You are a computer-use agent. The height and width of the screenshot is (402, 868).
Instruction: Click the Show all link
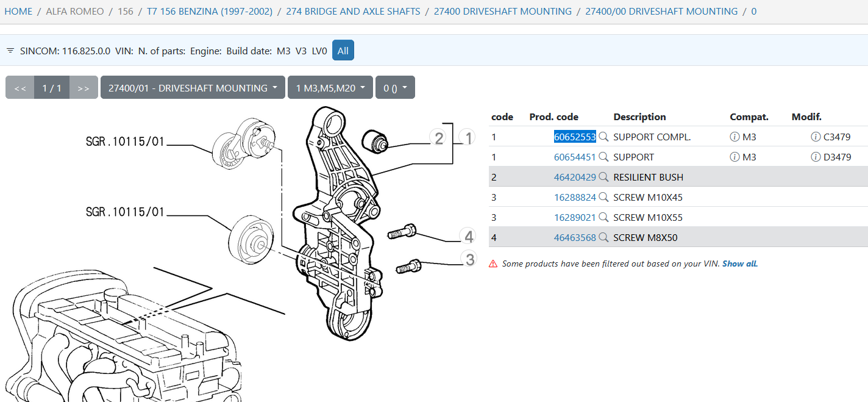click(740, 264)
